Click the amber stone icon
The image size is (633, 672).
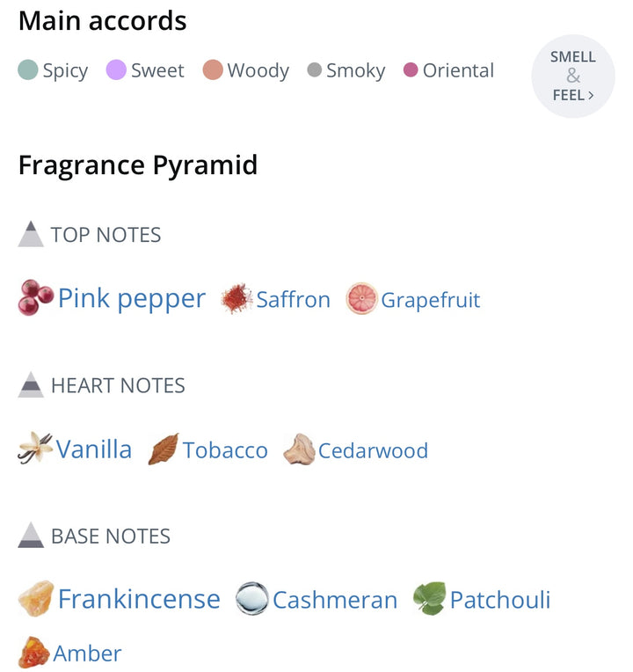coord(33,653)
